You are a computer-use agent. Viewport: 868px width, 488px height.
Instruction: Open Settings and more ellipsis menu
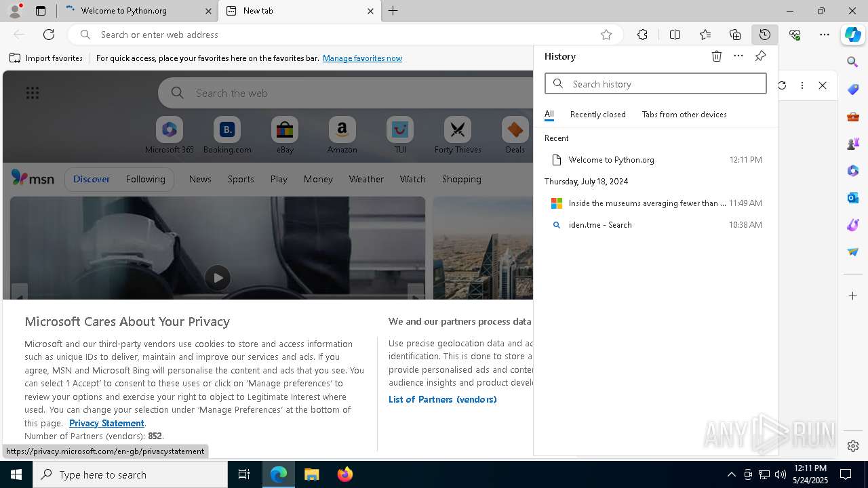[x=825, y=35]
